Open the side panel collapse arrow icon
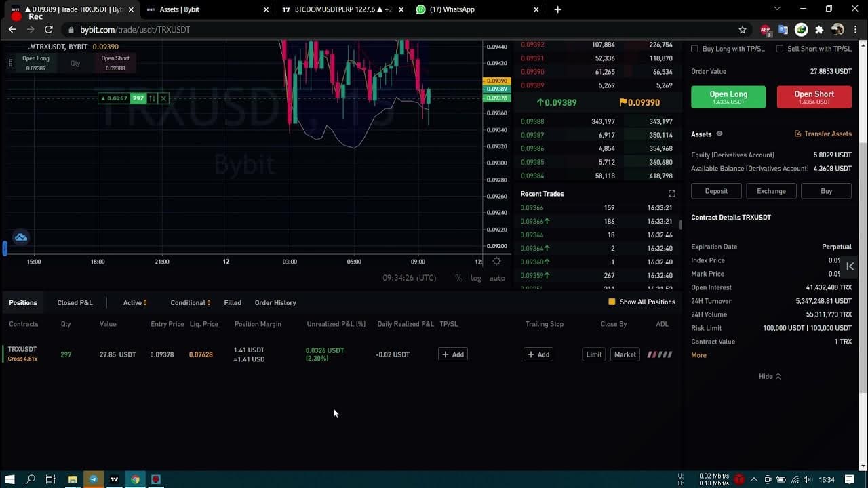The image size is (868, 488). pos(850,266)
